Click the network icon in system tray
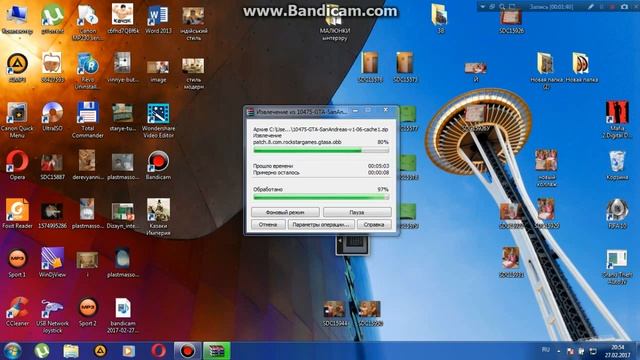 point(593,351)
